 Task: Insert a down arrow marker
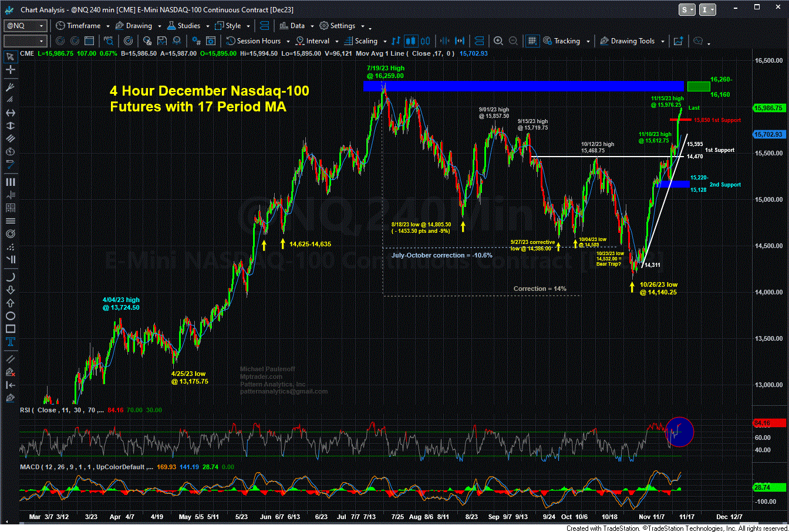(10, 290)
